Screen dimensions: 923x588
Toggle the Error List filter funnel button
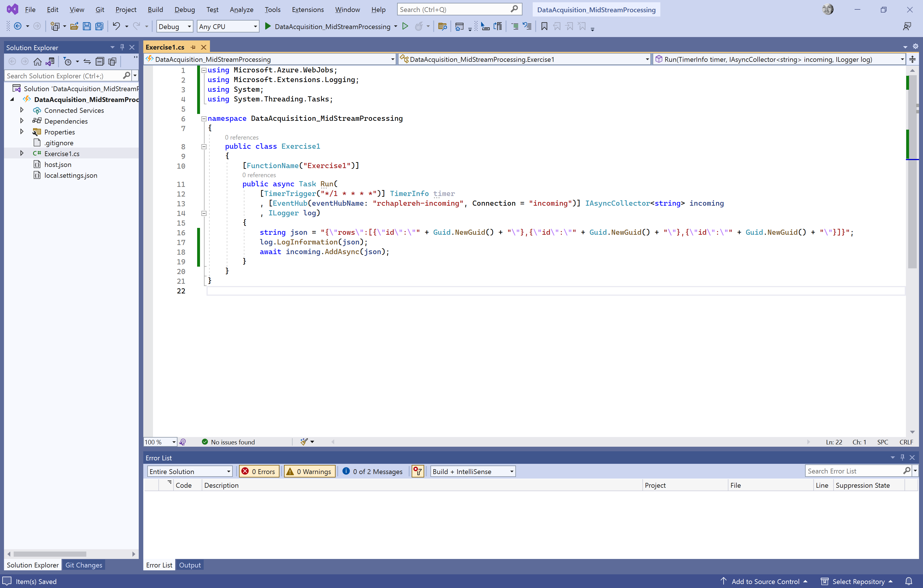click(417, 471)
